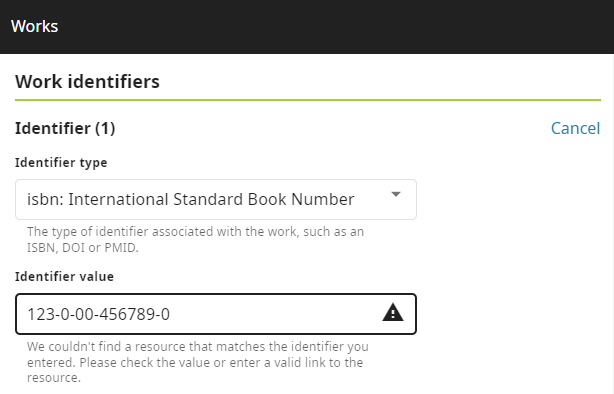Image resolution: width=614 pixels, height=394 pixels.
Task: Click the Identifier value field label
Action: pos(64,276)
